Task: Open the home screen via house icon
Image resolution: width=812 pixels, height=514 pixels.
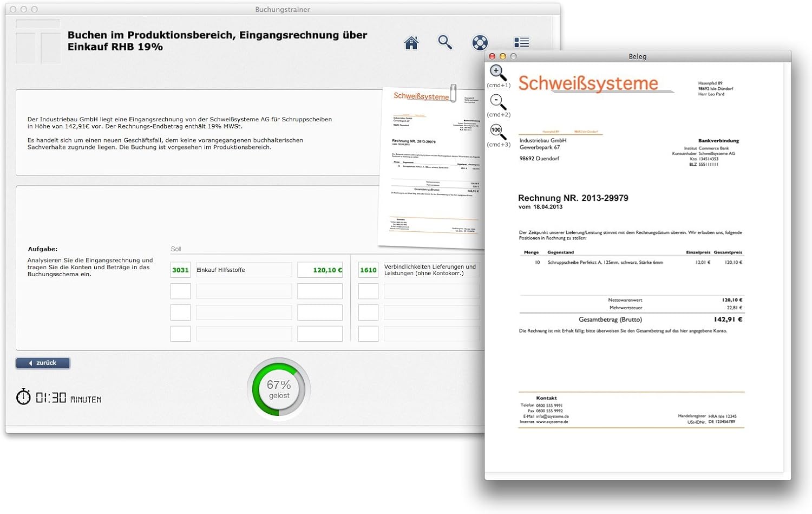Action: pyautogui.click(x=411, y=42)
